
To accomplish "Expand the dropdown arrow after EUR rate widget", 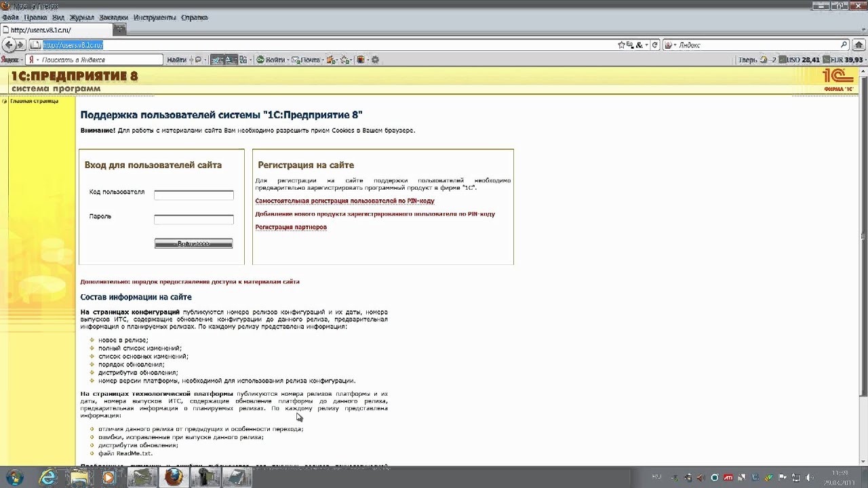I will [865, 60].
